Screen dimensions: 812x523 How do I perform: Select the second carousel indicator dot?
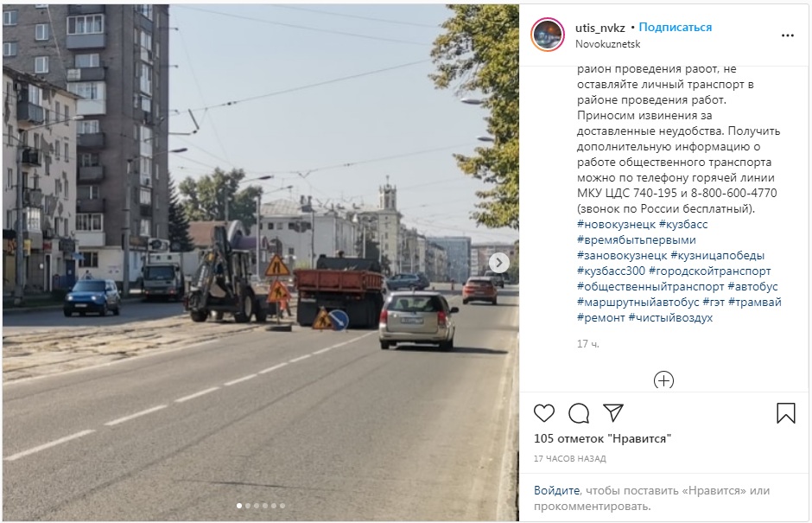click(248, 506)
